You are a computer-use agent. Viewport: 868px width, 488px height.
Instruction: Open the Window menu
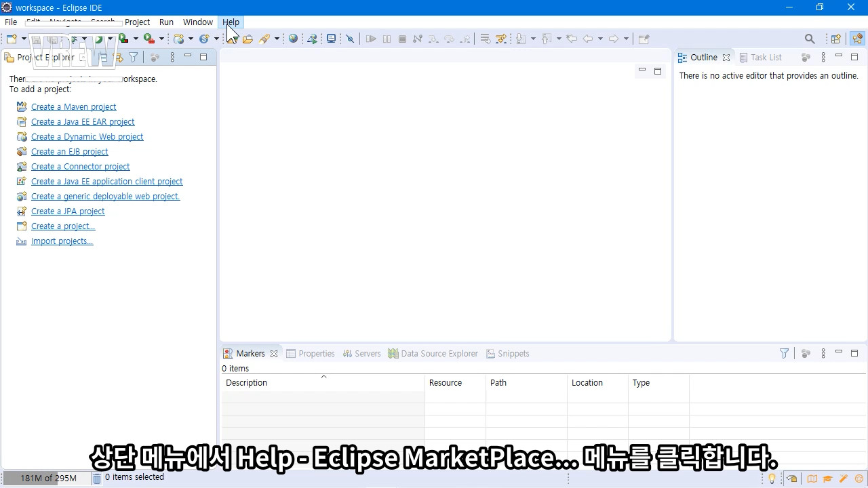pyautogui.click(x=198, y=22)
